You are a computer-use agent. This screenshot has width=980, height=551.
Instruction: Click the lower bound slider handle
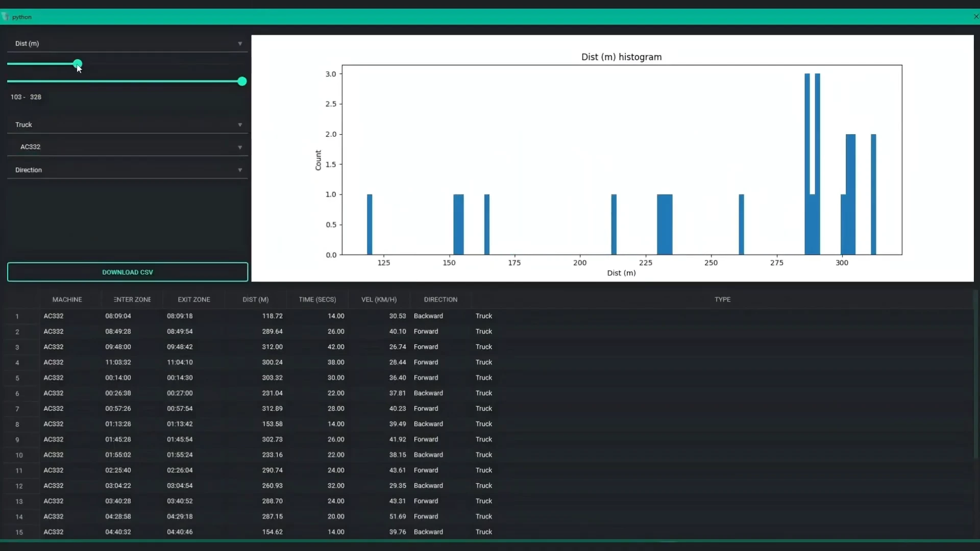(78, 64)
